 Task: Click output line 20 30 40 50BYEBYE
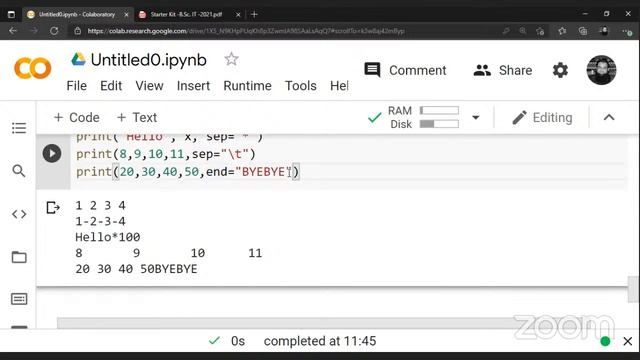pos(136,269)
